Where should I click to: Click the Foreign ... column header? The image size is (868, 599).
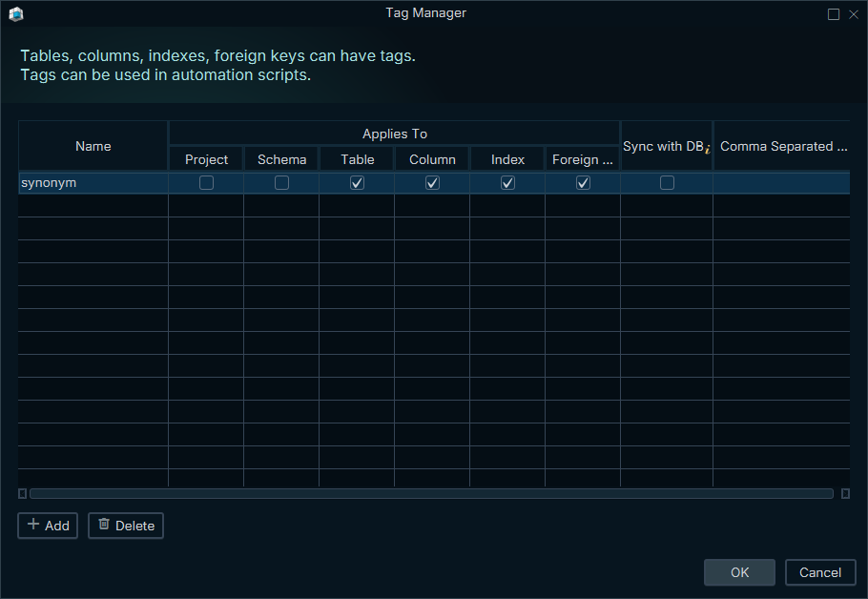(x=583, y=159)
